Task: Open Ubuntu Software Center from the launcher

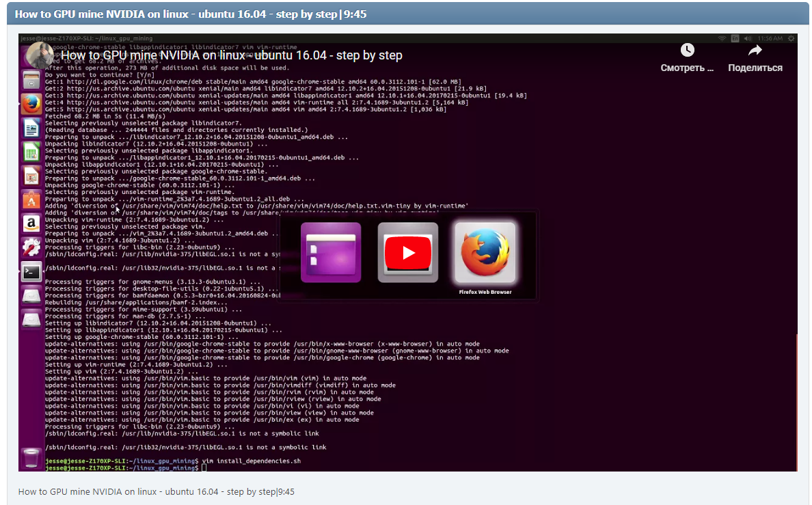Action: [31, 200]
